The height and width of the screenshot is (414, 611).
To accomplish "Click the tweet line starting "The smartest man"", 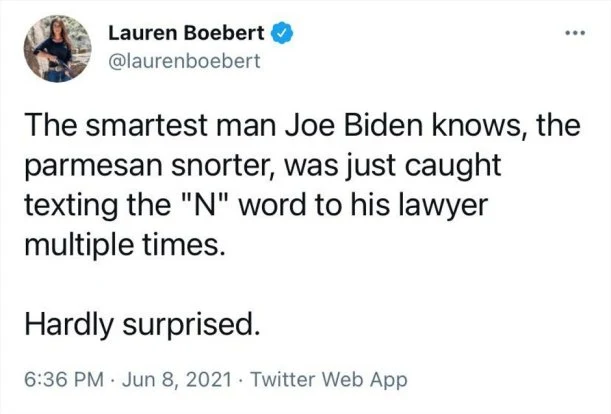I will 303,126.
